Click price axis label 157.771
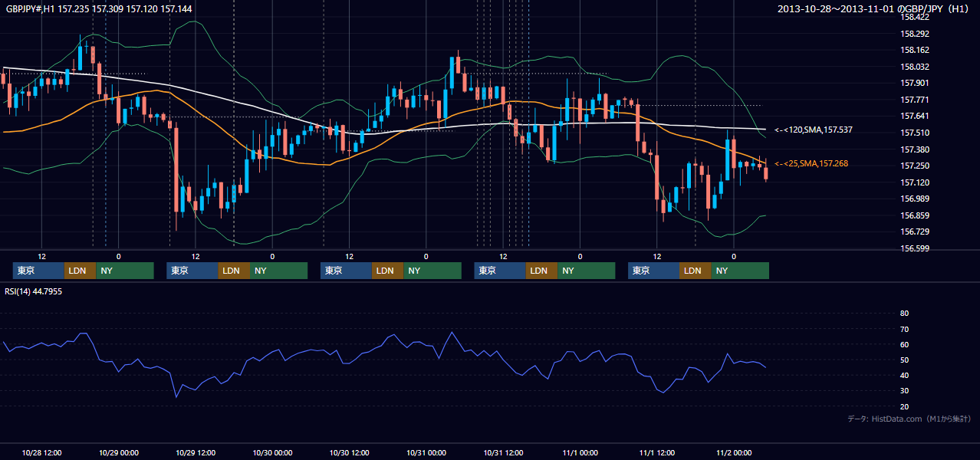 tap(916, 100)
